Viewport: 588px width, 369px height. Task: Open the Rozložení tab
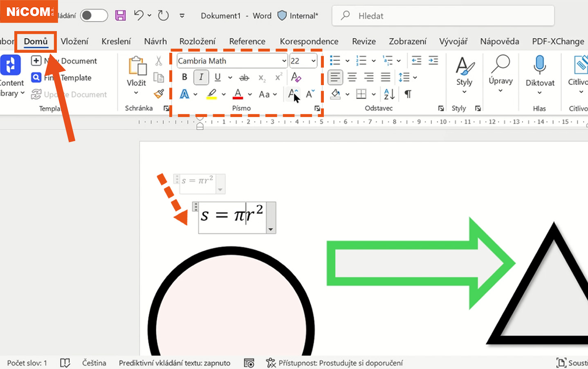pyautogui.click(x=197, y=41)
